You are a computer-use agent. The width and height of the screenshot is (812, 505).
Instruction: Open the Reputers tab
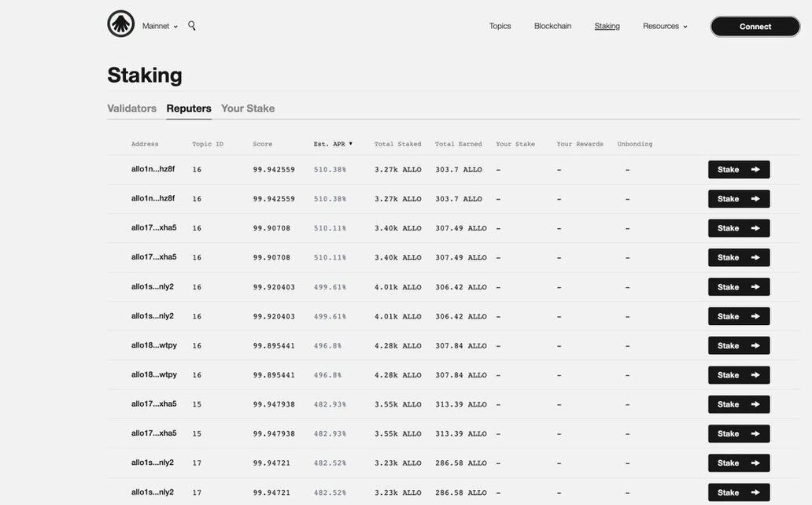[x=189, y=109]
